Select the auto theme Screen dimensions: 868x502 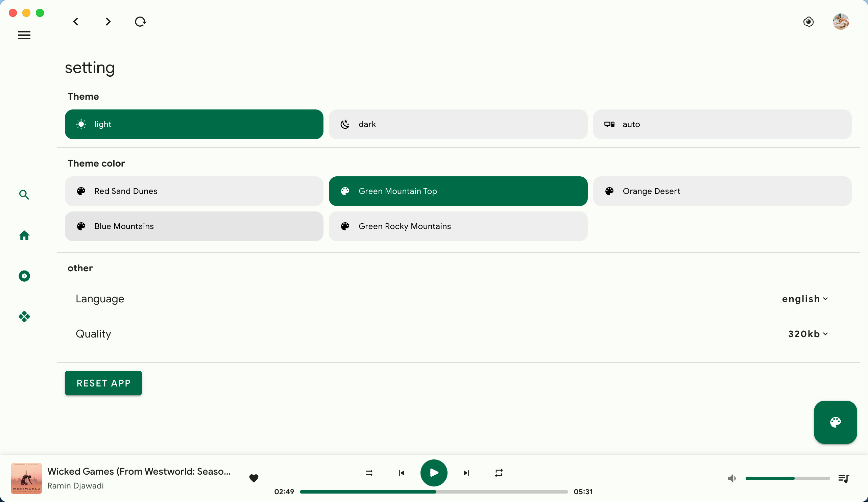[x=722, y=124]
